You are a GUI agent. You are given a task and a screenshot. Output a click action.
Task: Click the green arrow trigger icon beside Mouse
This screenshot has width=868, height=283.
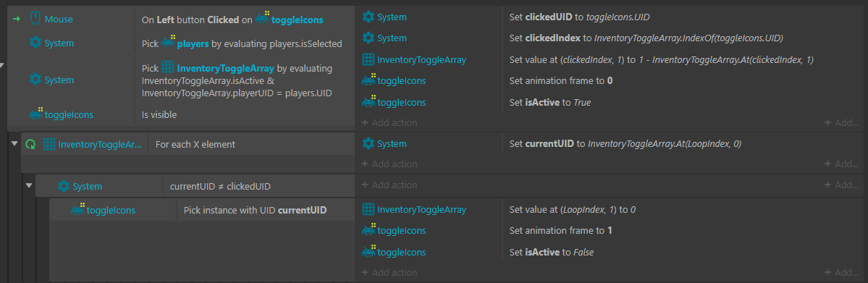point(16,20)
